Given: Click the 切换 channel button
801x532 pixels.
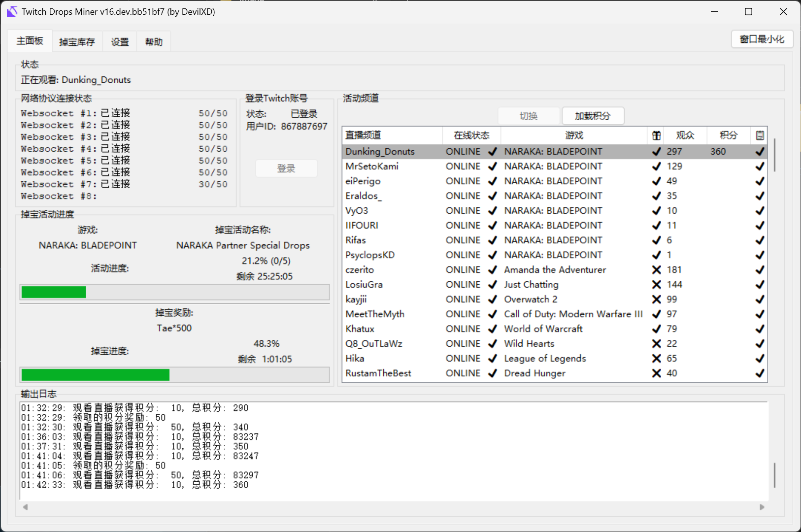Looking at the screenshot, I should (529, 116).
